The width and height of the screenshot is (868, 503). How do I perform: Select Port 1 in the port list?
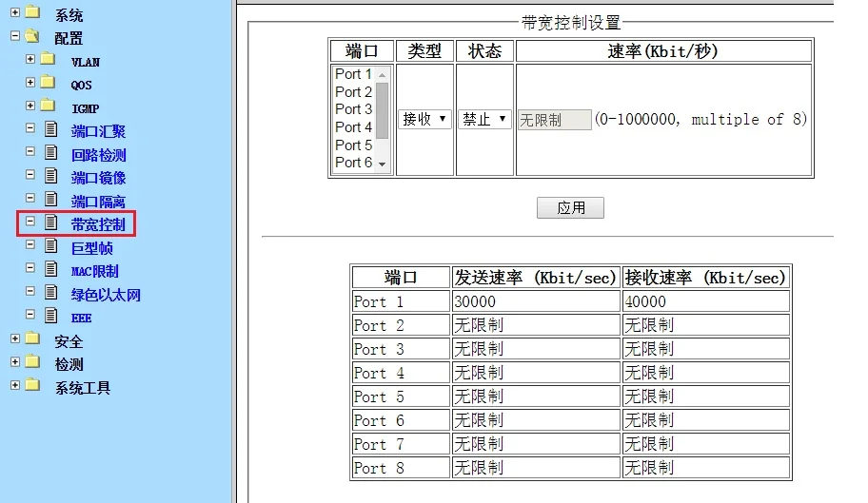click(353, 74)
